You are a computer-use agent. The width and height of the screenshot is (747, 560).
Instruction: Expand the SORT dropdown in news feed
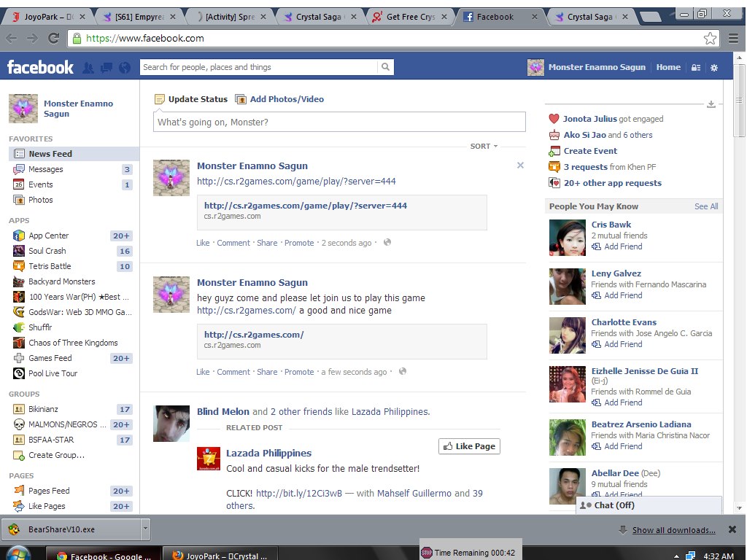click(x=484, y=147)
